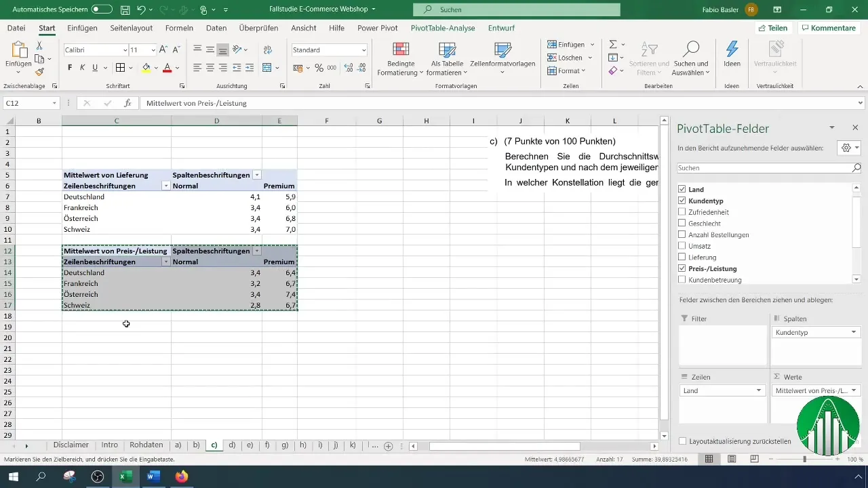Viewport: 868px width, 488px height.
Task: Open the Datei menu
Action: 16,28
